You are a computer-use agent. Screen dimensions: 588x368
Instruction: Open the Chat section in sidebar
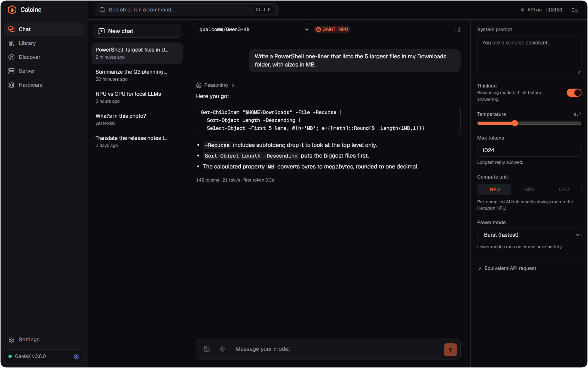44,29
